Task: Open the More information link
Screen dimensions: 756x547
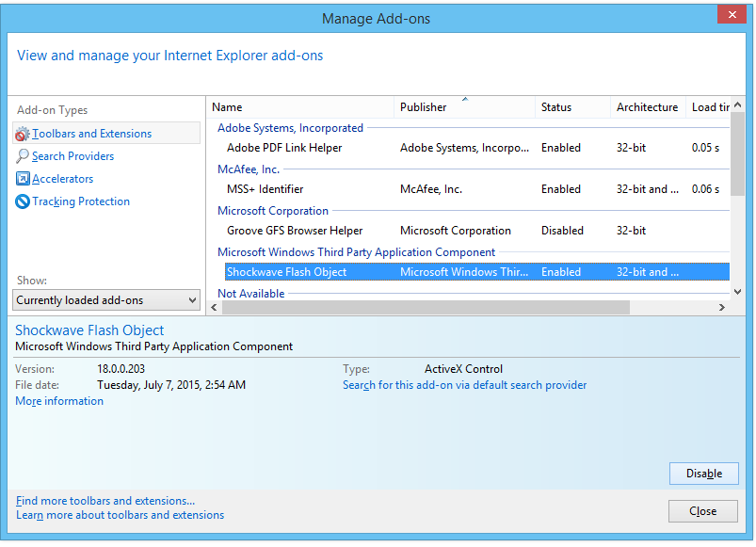Action: 59,401
